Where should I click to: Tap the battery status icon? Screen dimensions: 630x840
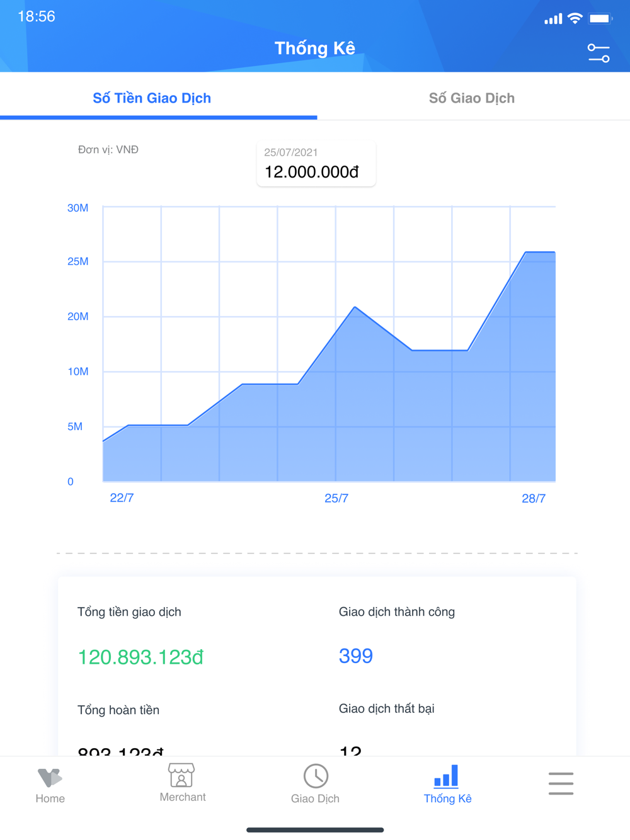coord(600,18)
